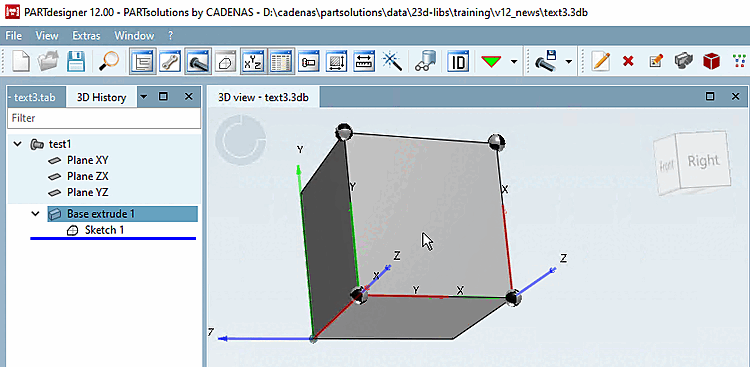Click the magnifying glass search icon
The height and width of the screenshot is (367, 750).
(x=109, y=62)
